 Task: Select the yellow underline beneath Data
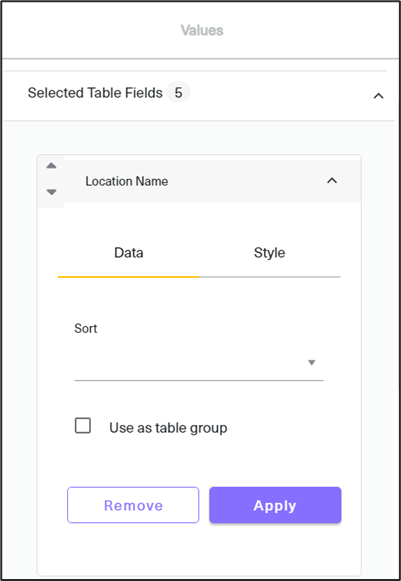point(129,277)
